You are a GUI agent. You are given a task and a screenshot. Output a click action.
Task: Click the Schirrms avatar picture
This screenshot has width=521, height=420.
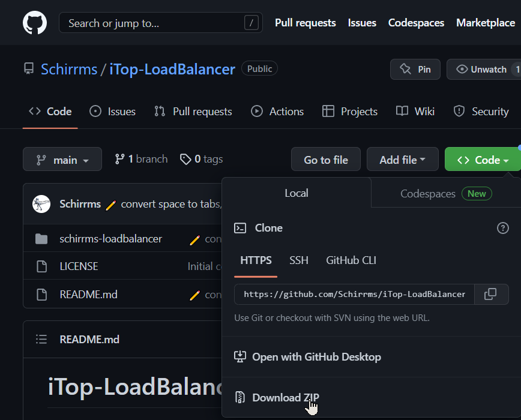[x=41, y=204]
